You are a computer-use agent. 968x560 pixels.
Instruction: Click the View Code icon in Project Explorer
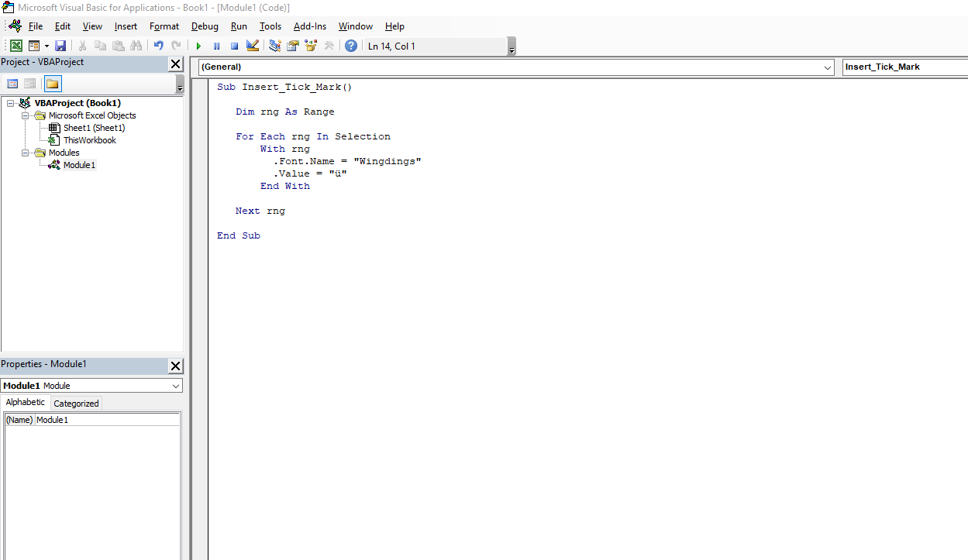pyautogui.click(x=12, y=83)
